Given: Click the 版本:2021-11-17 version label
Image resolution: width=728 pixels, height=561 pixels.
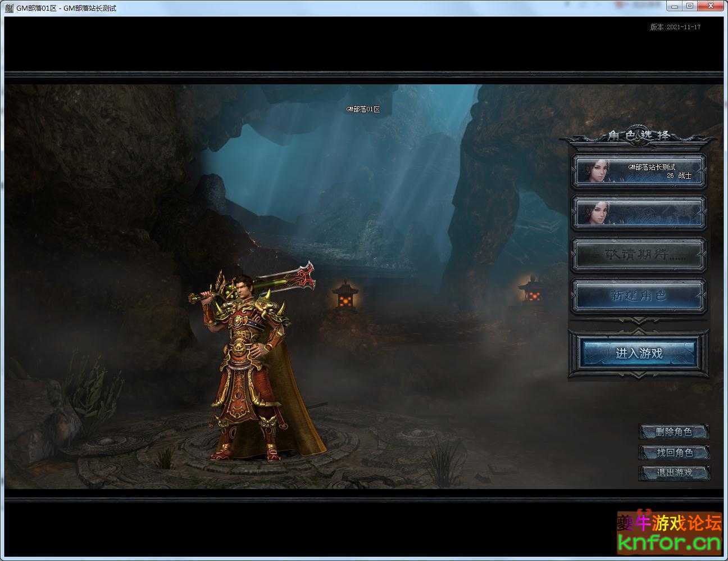Looking at the screenshot, I should pyautogui.click(x=675, y=27).
